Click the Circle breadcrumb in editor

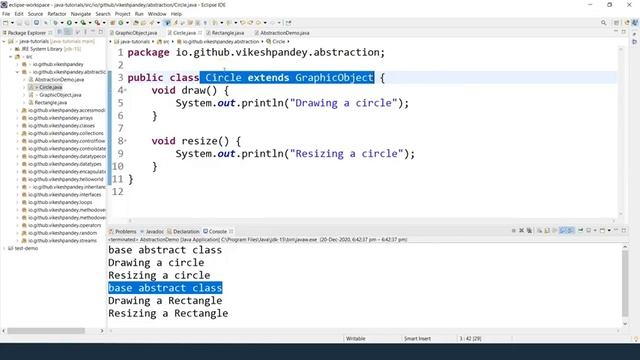pyautogui.click(x=276, y=42)
